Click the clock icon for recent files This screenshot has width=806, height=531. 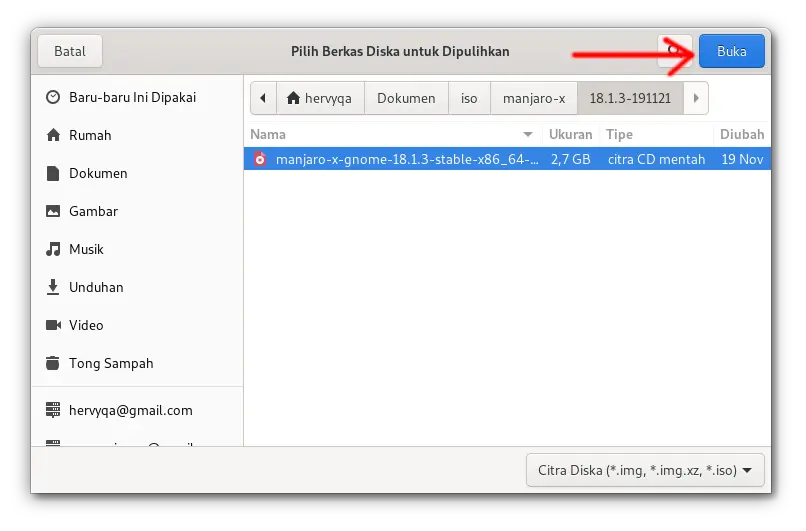coord(53,97)
